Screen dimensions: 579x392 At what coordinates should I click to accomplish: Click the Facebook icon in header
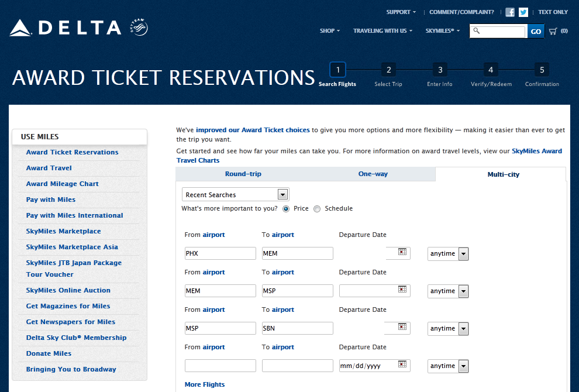pos(510,12)
